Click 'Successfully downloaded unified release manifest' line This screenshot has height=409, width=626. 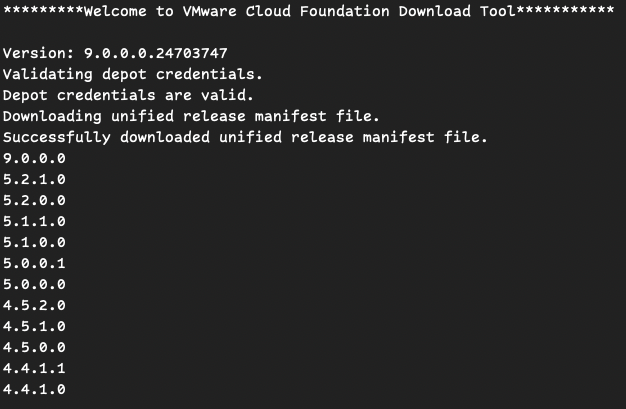click(x=245, y=137)
